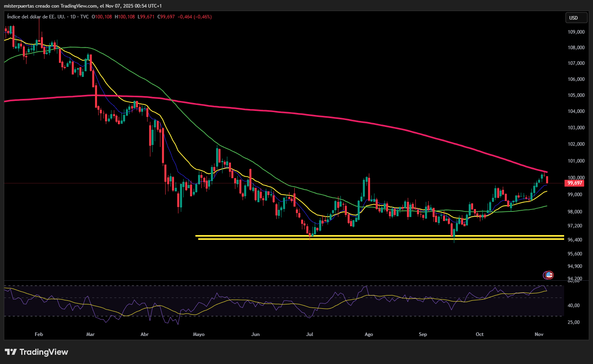
Task: Click the Feb label on the time axis
Action: tap(39, 334)
